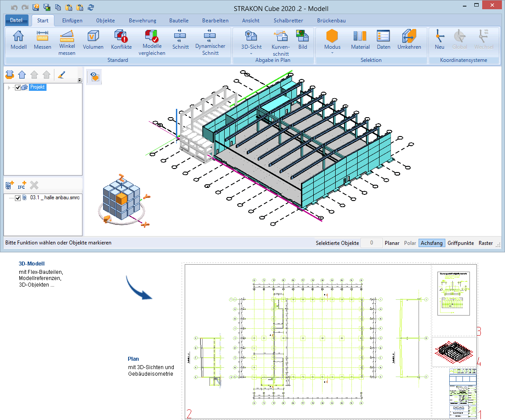Click the refresh arrows icon

point(91,7)
